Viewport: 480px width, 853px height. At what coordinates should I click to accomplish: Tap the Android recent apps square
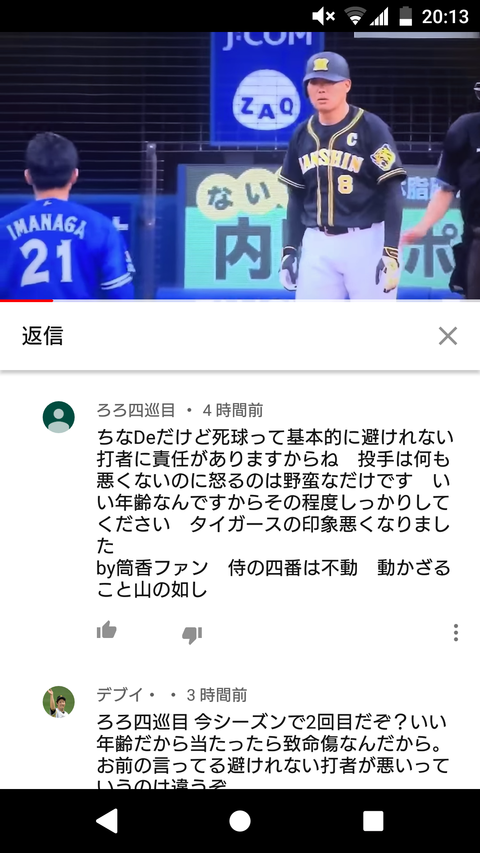pyautogui.click(x=373, y=821)
